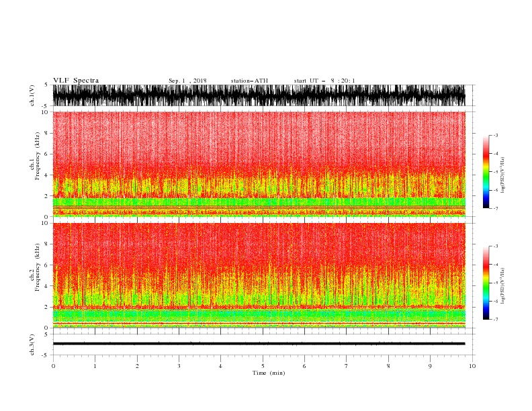Click time axis tick label "3"
This screenshot has width=532, height=411.
click(179, 366)
